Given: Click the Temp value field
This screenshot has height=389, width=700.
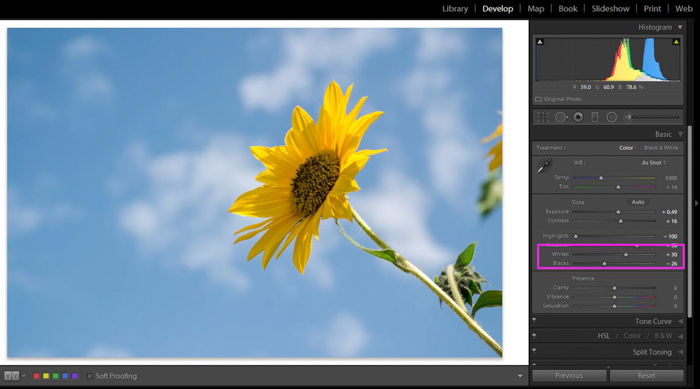Looking at the screenshot, I should [x=671, y=178].
